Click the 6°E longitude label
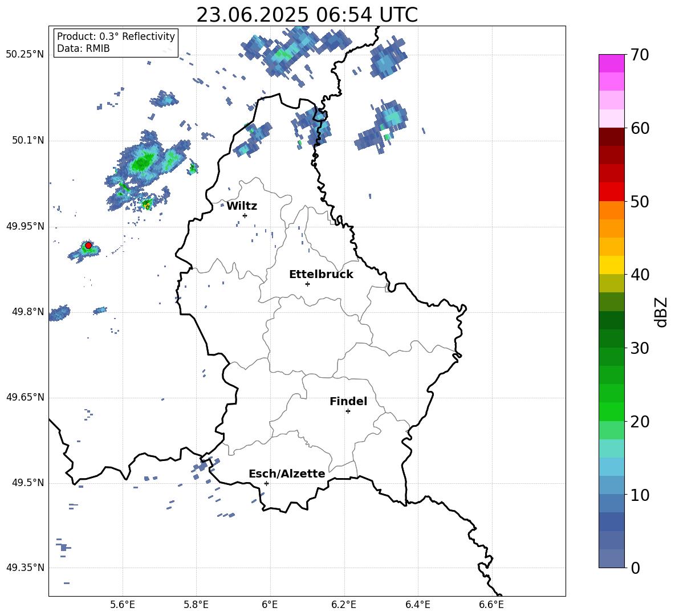This screenshot has width=675, height=616. click(x=270, y=605)
